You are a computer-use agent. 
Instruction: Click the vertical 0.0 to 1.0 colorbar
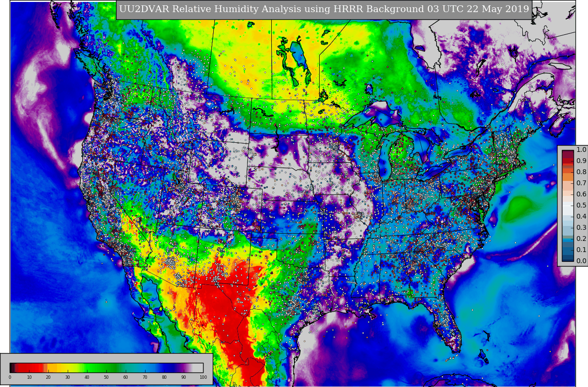point(568,206)
